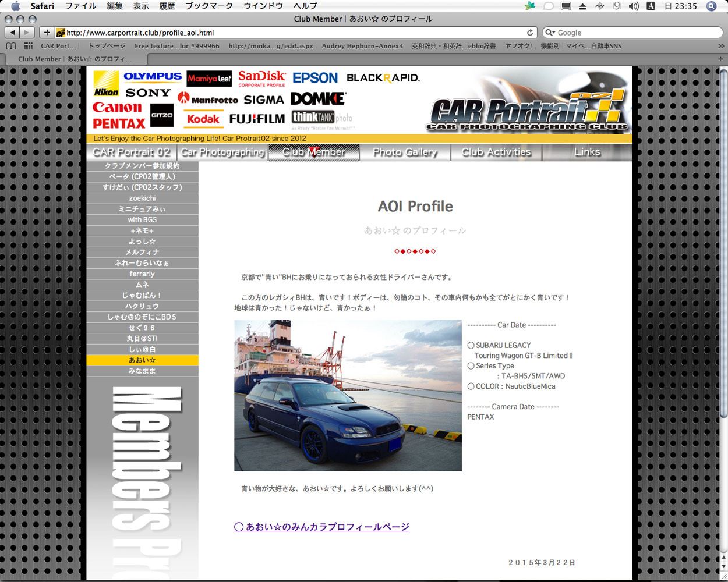728x582 pixels.
Task: Open the ウインドウ menu
Action: (263, 6)
